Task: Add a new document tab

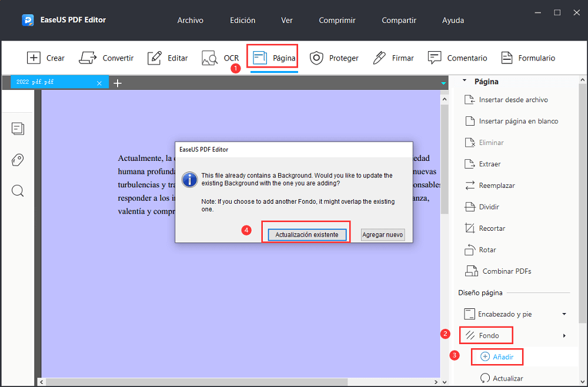Action: click(118, 83)
